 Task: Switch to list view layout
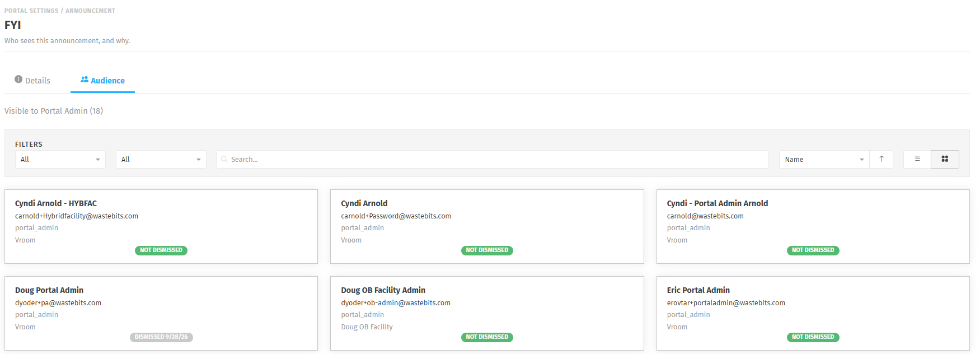[917, 159]
